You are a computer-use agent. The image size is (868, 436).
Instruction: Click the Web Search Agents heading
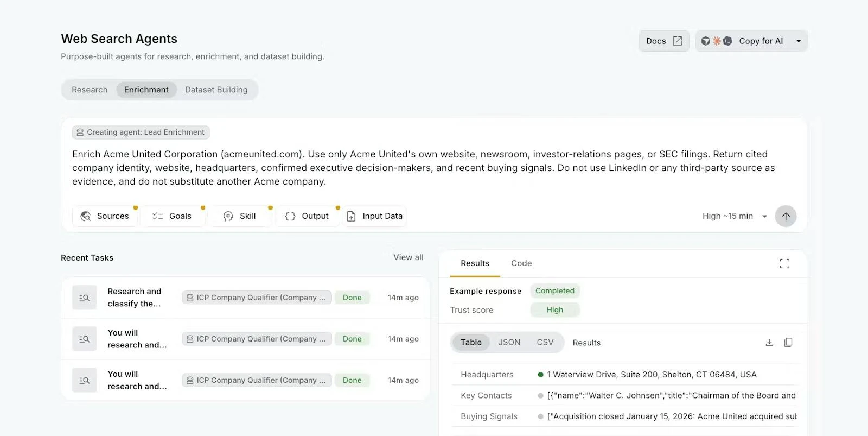pyautogui.click(x=119, y=39)
